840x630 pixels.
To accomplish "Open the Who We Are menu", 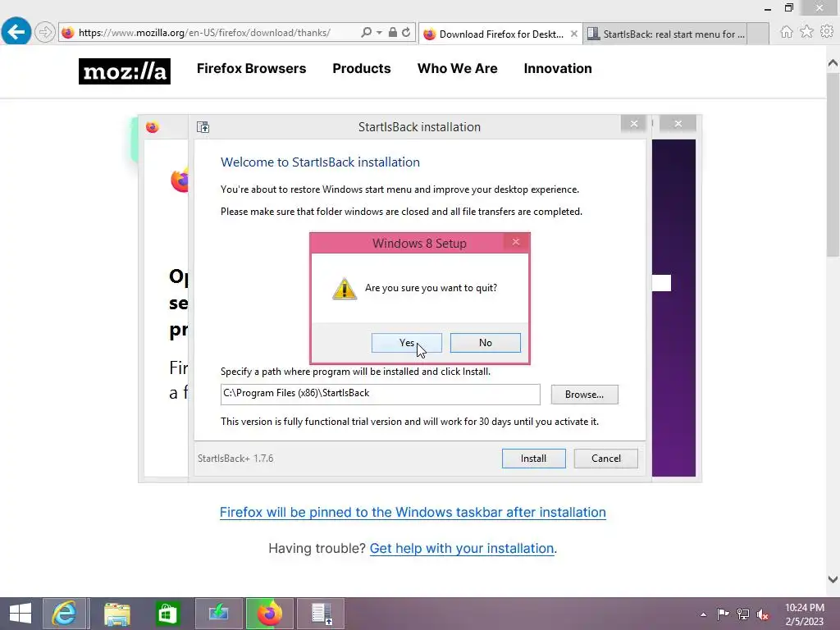I will point(458,69).
